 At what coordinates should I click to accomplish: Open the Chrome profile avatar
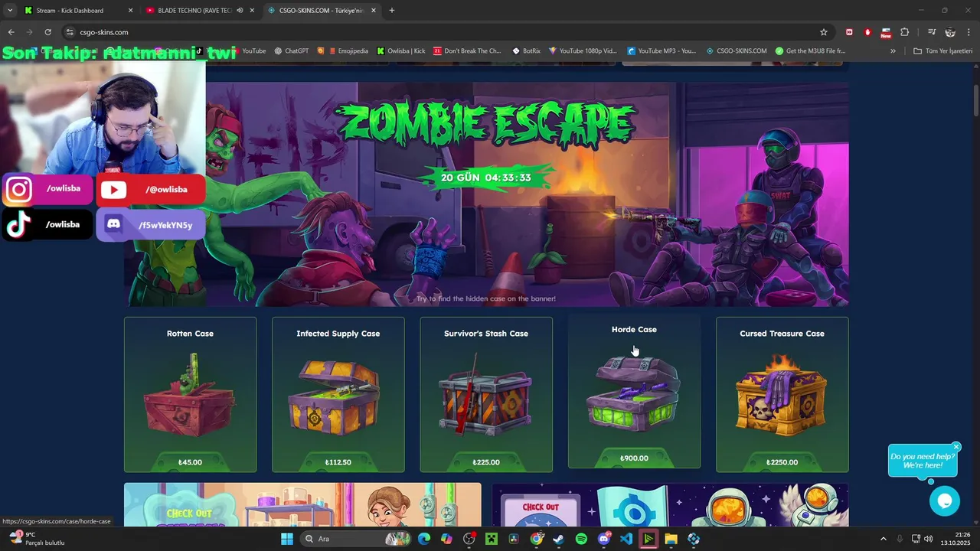pos(950,32)
